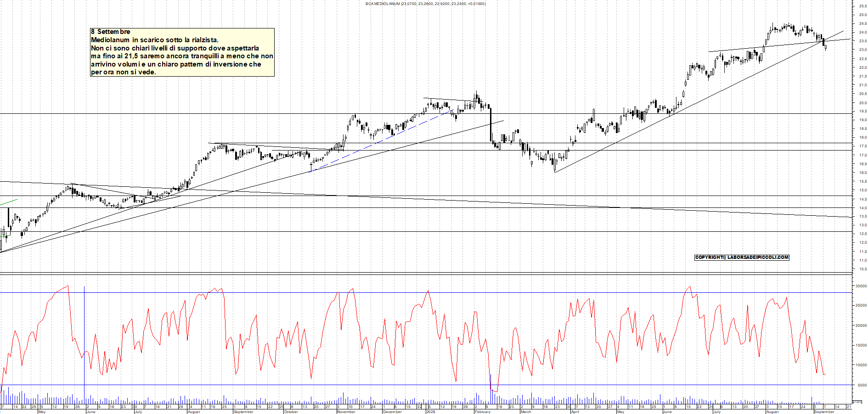Click the 17.5 price axis label
This screenshot has height=414, width=868.
tap(862, 146)
